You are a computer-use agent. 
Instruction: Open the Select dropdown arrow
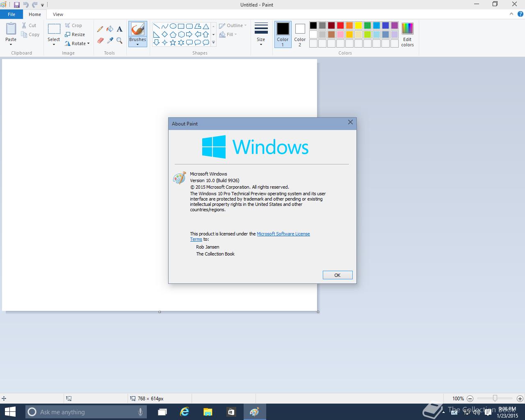click(x=54, y=44)
